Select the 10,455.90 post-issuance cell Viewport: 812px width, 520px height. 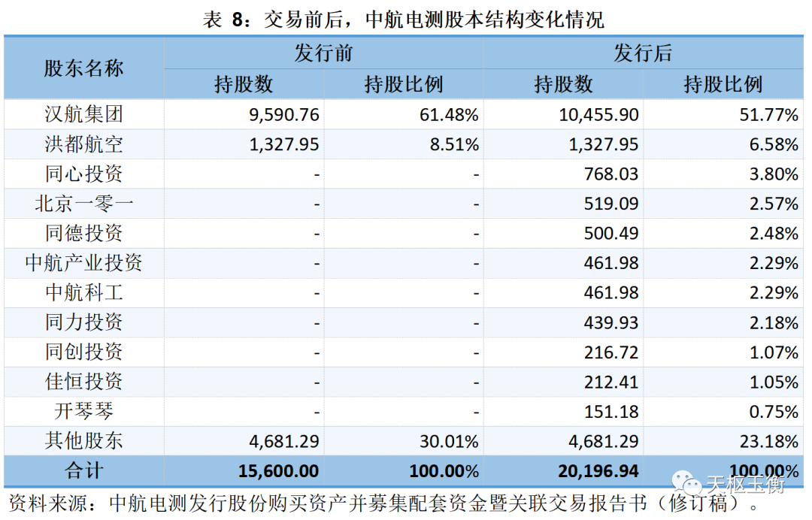coord(599,115)
